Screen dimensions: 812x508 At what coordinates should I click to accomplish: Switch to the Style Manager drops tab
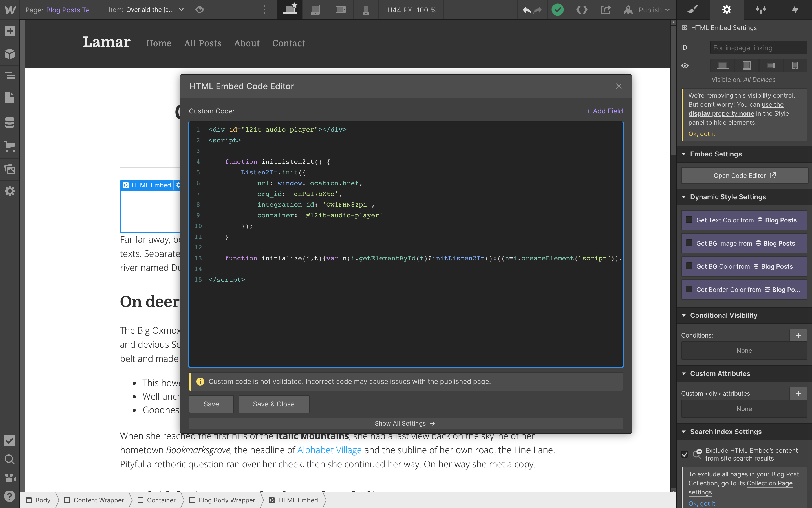click(761, 10)
